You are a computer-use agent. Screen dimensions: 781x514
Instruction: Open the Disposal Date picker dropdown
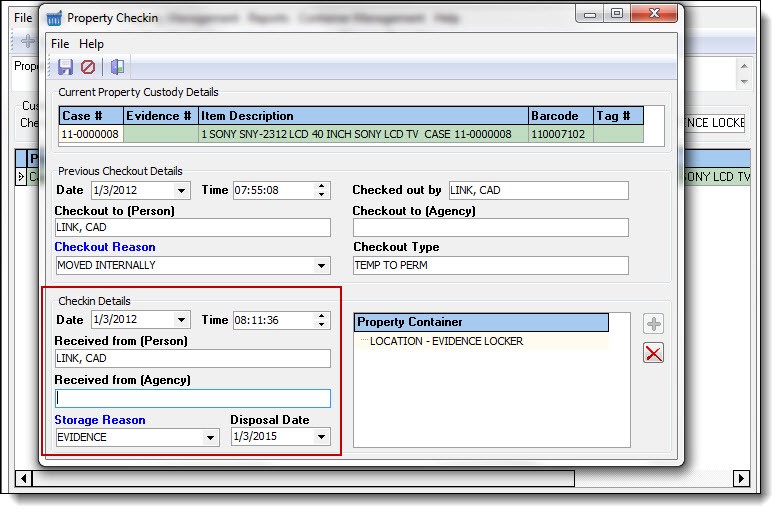pyautogui.click(x=321, y=438)
